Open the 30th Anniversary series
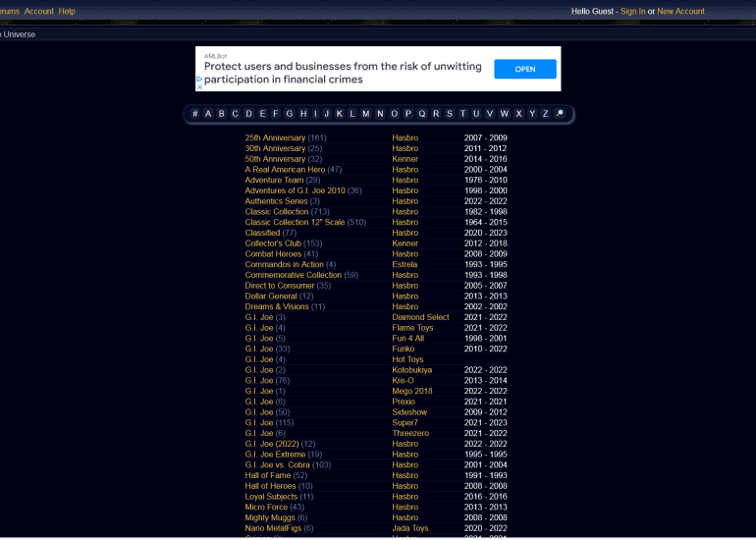The height and width of the screenshot is (540, 756). click(275, 148)
